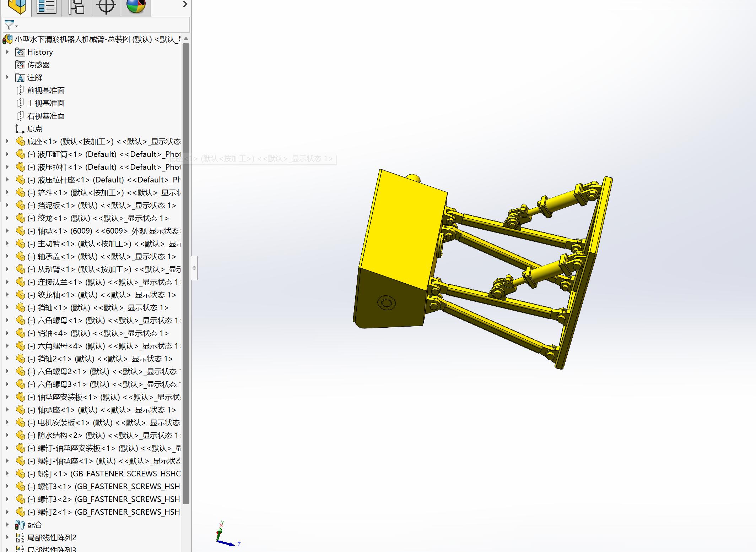Select the 局部线性阵列2 pattern icon
This screenshot has width=756, height=552.
point(20,538)
